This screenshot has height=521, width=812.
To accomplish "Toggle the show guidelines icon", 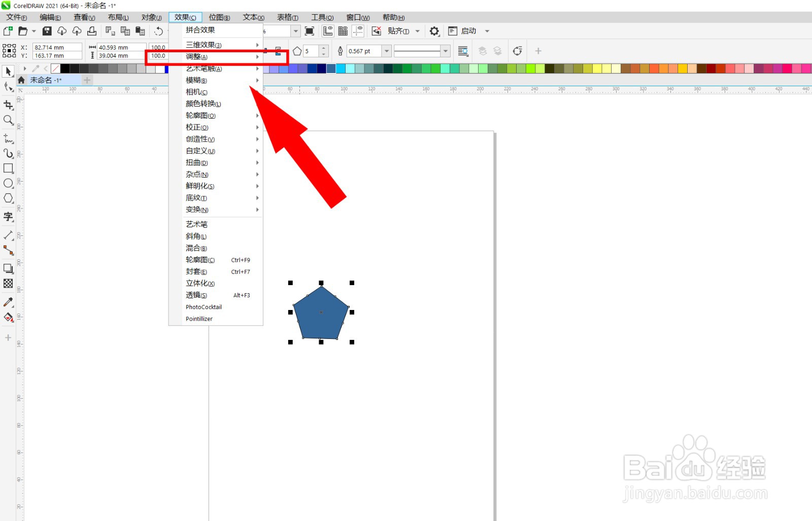I will tap(358, 31).
